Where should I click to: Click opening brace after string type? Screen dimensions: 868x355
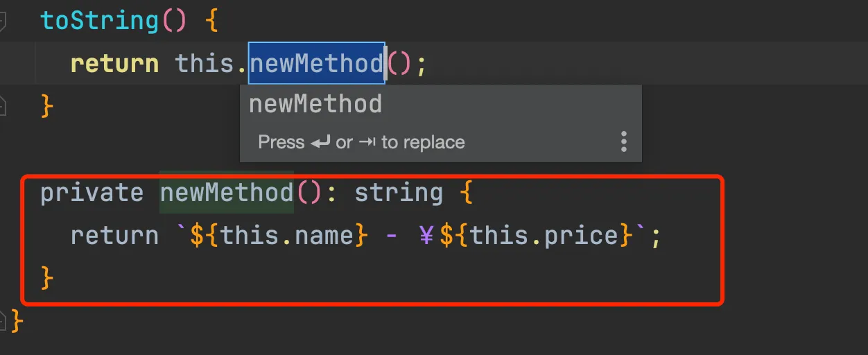tap(465, 193)
